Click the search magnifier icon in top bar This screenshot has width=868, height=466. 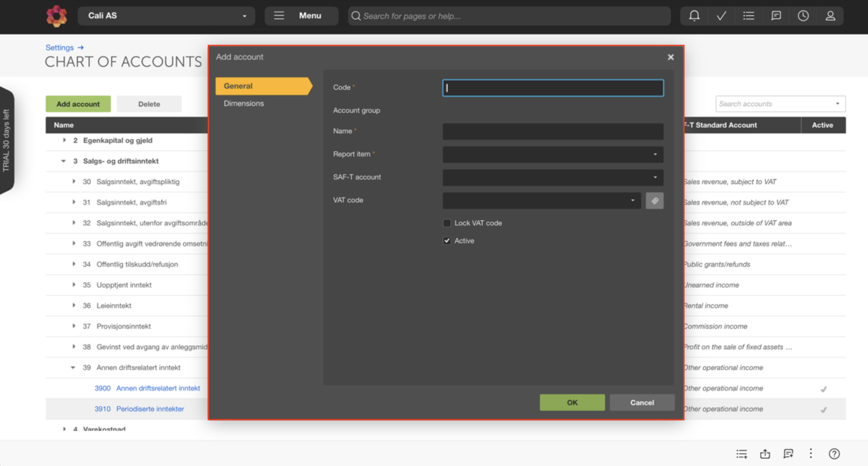(356, 16)
